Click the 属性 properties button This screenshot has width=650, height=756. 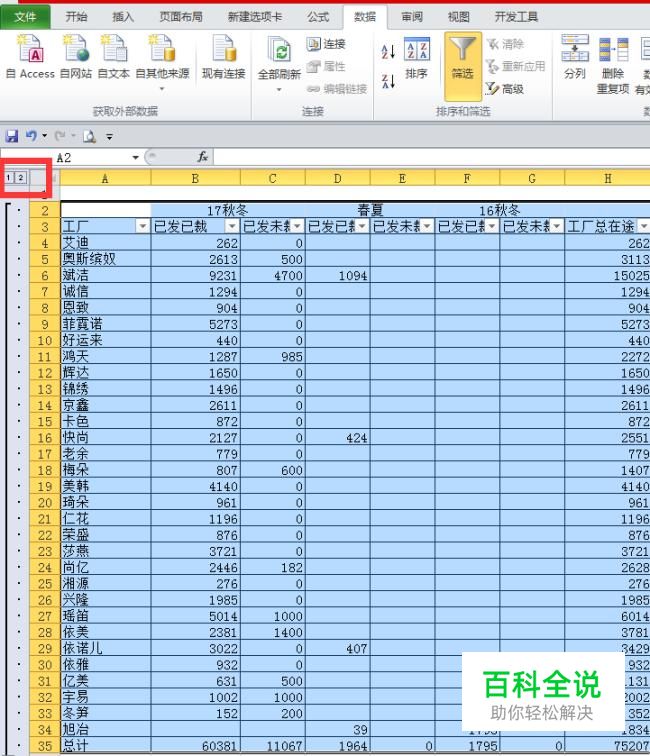point(326,66)
